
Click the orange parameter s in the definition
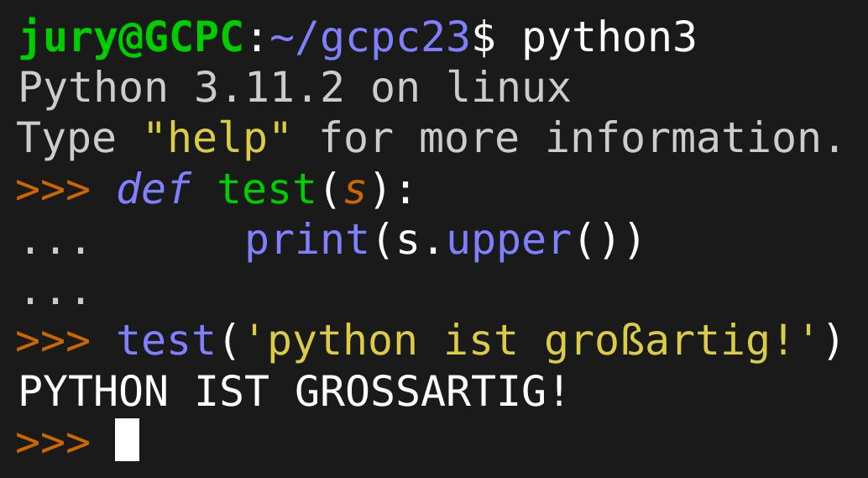[x=356, y=190]
